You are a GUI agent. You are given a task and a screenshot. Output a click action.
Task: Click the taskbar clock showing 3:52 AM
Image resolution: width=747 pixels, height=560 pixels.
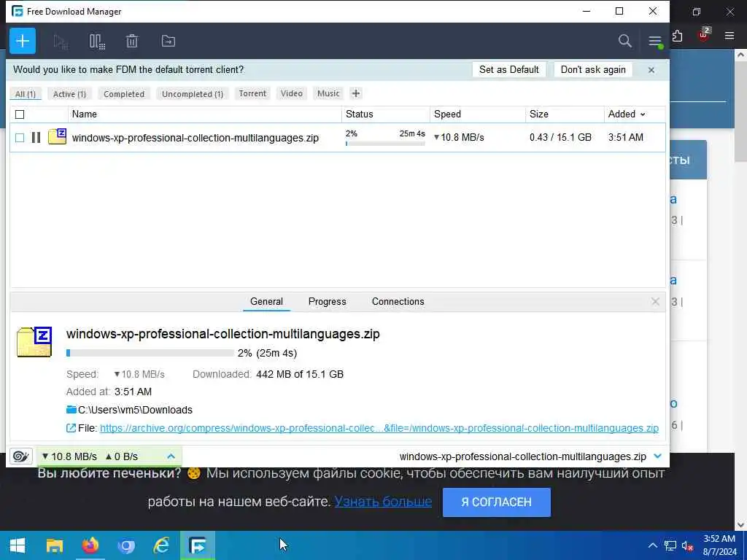pos(720,545)
